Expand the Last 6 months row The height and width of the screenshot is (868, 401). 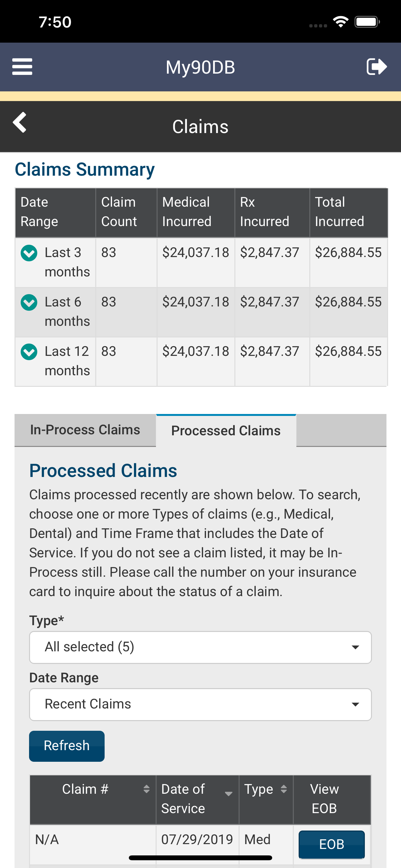[29, 302]
